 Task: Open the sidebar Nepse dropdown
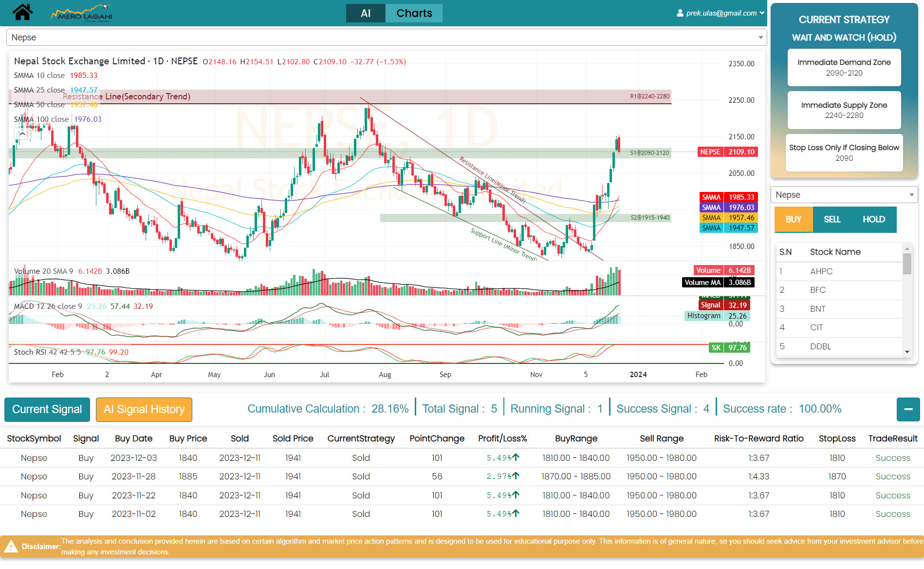point(844,195)
